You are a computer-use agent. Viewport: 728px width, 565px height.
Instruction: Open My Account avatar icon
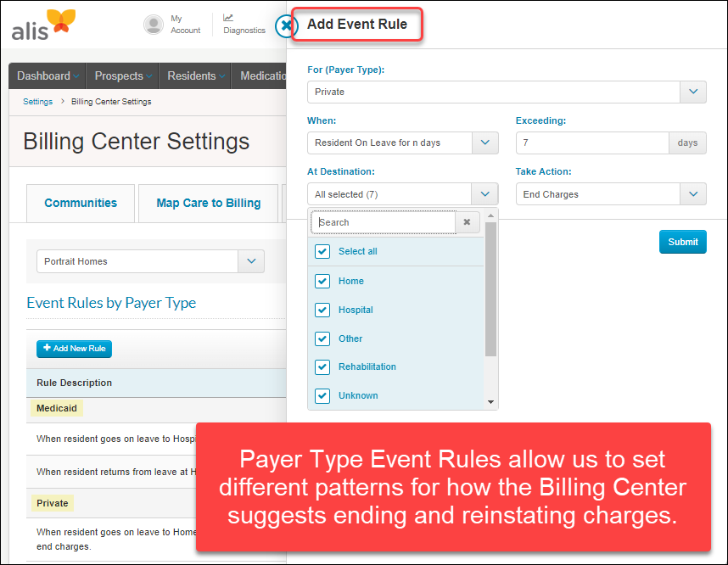click(x=154, y=24)
